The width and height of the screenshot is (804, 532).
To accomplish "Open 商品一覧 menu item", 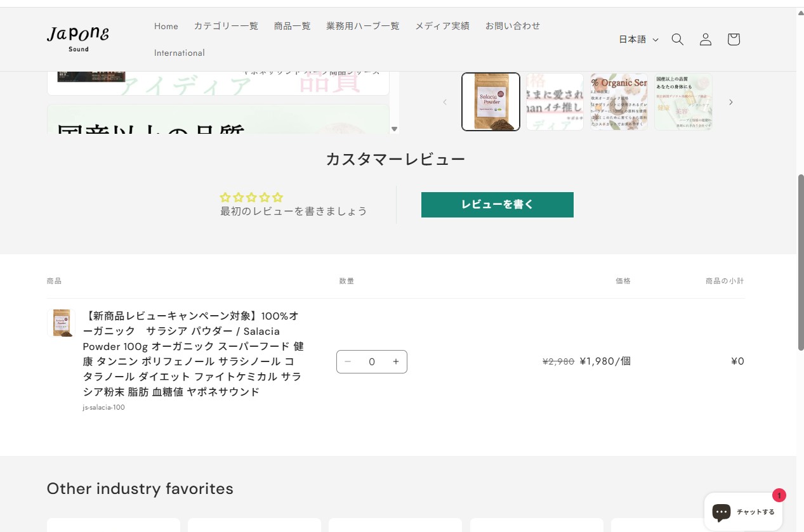I will click(293, 26).
